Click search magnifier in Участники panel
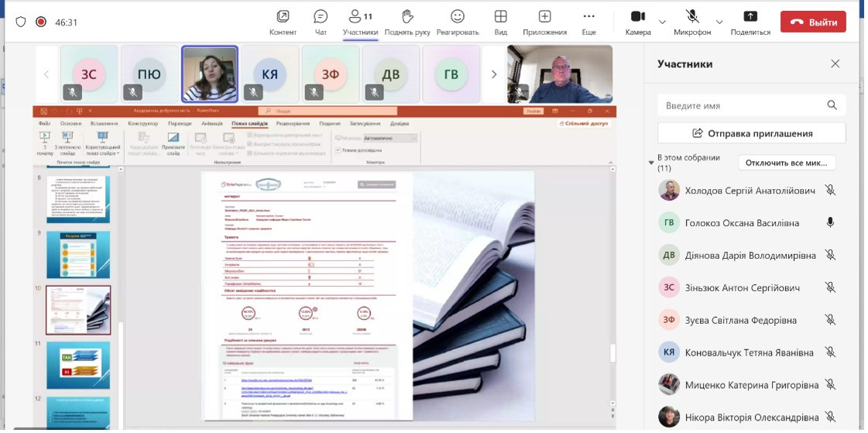The height and width of the screenshot is (433, 868). pyautogui.click(x=832, y=105)
